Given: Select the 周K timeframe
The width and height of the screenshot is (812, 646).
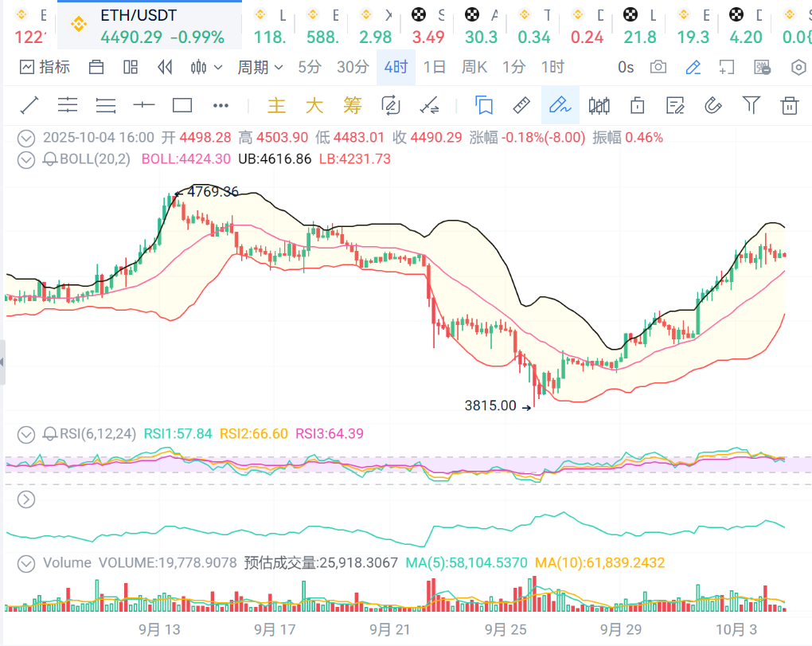Looking at the screenshot, I should click(x=474, y=68).
